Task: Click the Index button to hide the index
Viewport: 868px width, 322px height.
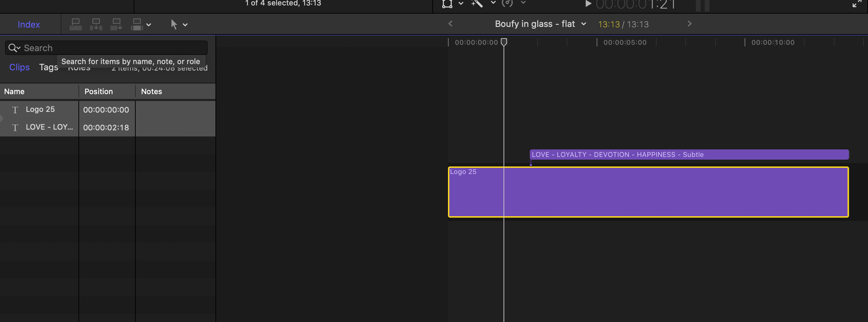Action: click(29, 24)
